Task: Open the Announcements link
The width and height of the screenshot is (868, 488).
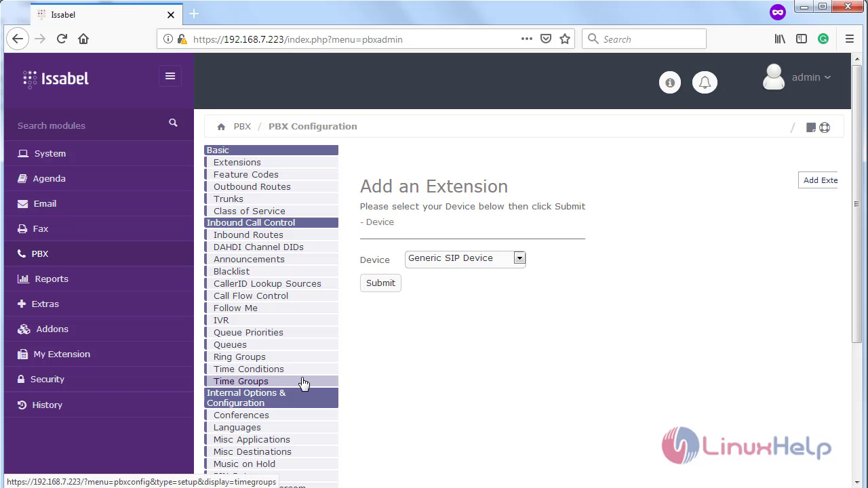Action: pyautogui.click(x=249, y=259)
